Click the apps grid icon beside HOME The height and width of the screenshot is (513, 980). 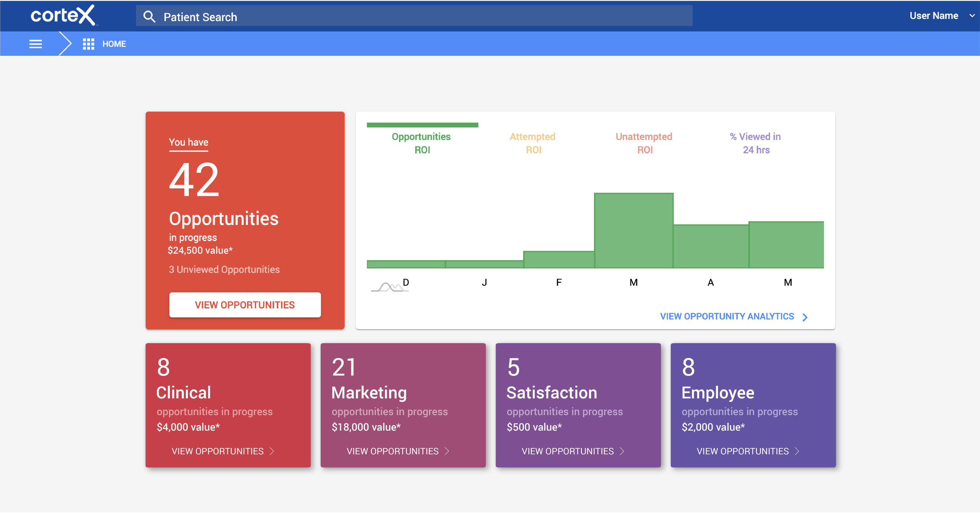coord(88,44)
